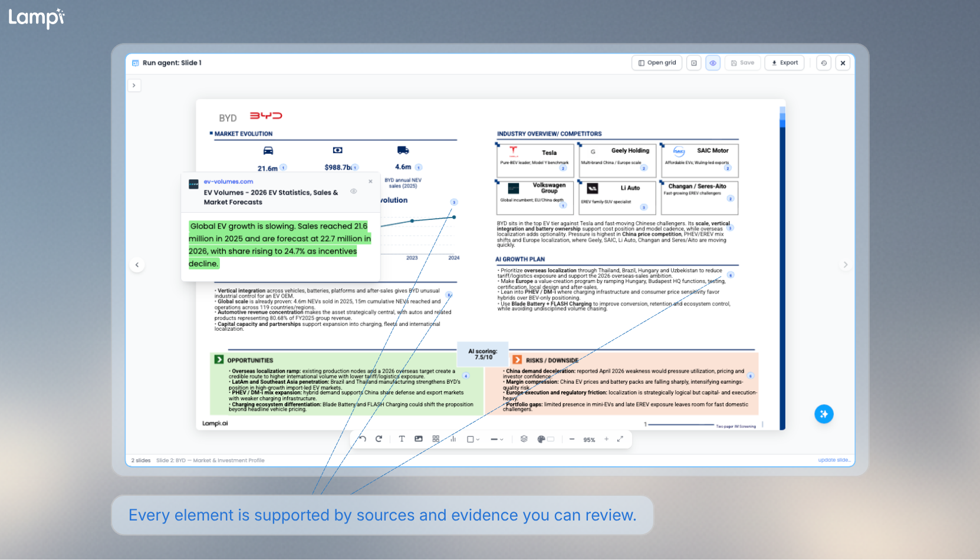
Task: Go to the next slide
Action: (x=846, y=265)
